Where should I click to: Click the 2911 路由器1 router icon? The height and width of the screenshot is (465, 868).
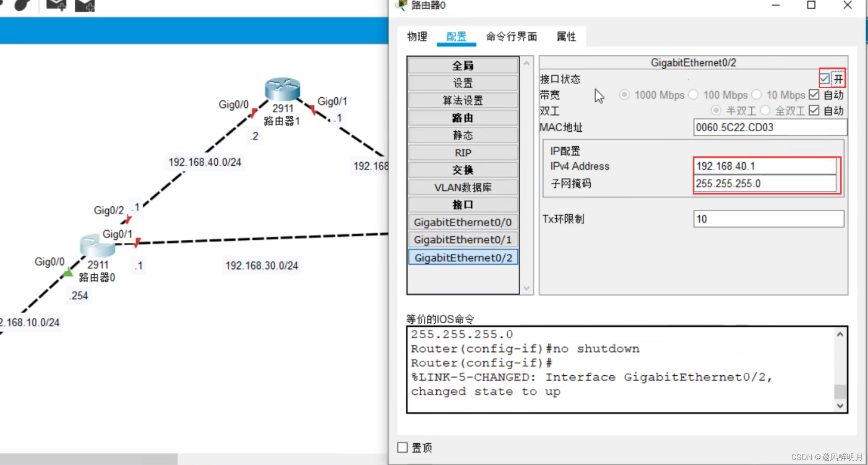click(282, 89)
